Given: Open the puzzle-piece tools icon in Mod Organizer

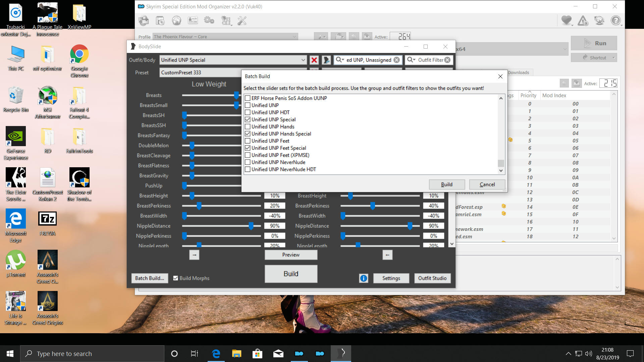Looking at the screenshot, I should tap(226, 21).
